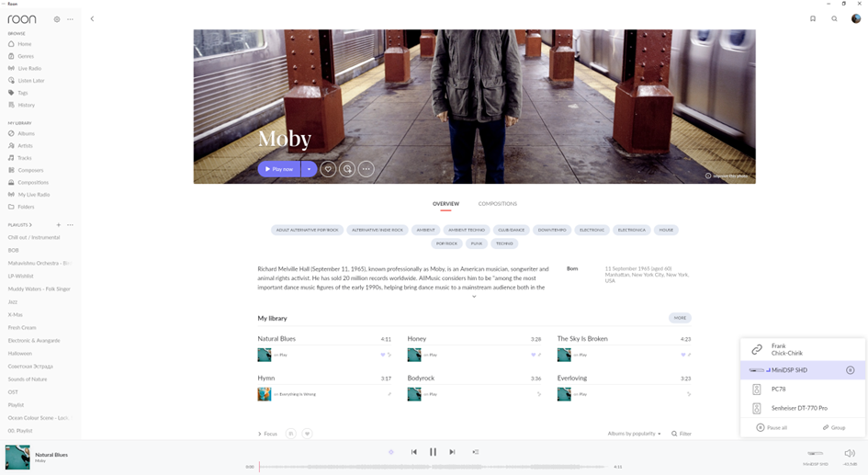Switch to Overview tab
The width and height of the screenshot is (868, 475).
point(445,204)
